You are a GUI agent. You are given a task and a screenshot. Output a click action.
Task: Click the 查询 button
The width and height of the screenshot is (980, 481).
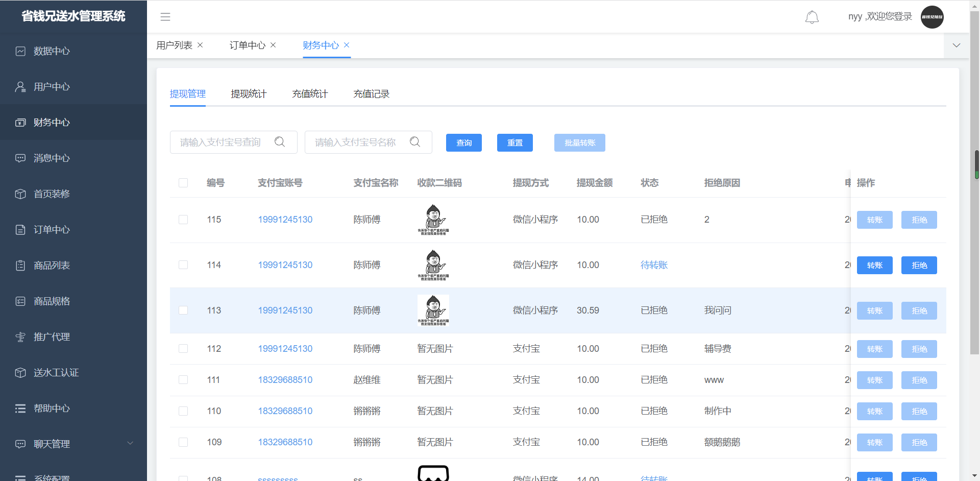pyautogui.click(x=463, y=143)
